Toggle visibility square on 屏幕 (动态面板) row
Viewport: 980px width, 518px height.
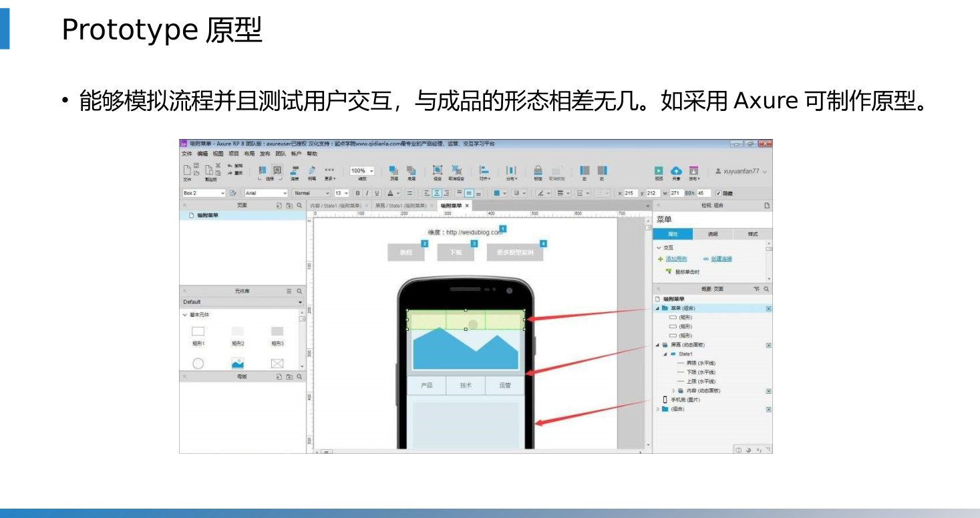(768, 345)
